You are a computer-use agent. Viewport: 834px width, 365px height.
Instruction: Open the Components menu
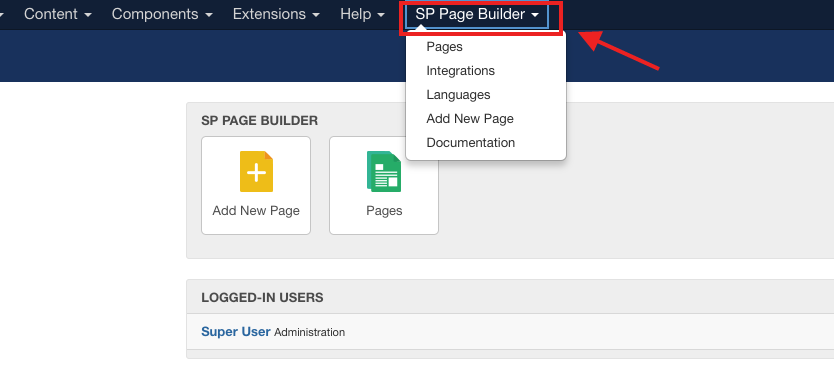point(162,14)
